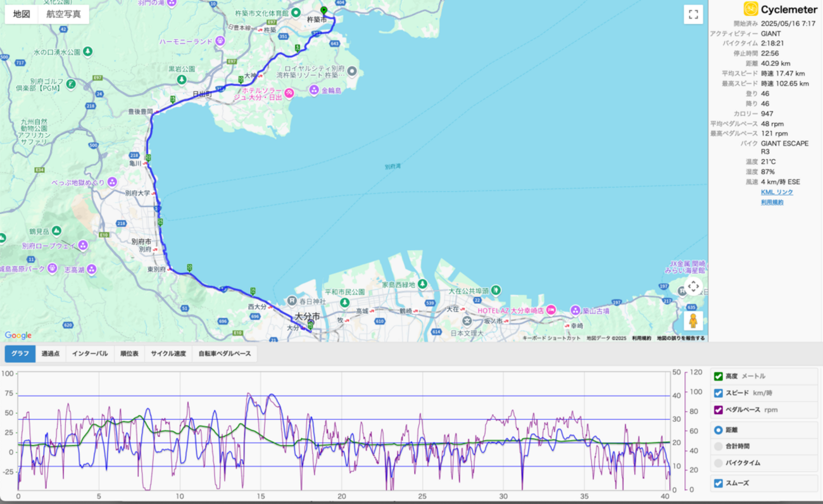The image size is (823, 504).
Task: Click the bike name GIANT ESCAPE R3
Action: [784, 148]
